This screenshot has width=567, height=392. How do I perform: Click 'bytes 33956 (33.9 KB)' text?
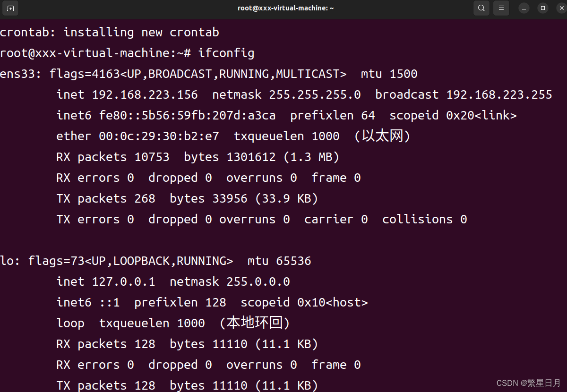click(x=244, y=198)
